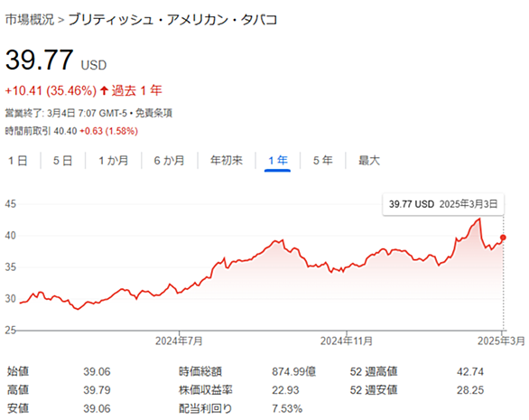Click the 2025年3月 axis label
The image size is (529, 420).
point(501,341)
